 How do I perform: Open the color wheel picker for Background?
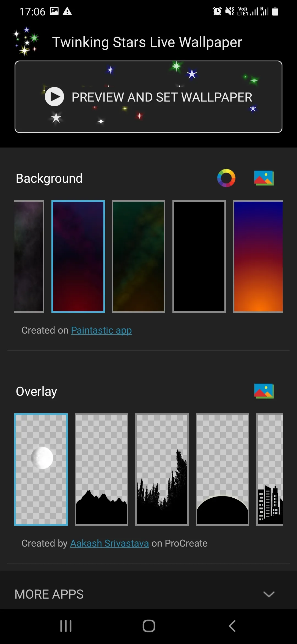point(226,178)
